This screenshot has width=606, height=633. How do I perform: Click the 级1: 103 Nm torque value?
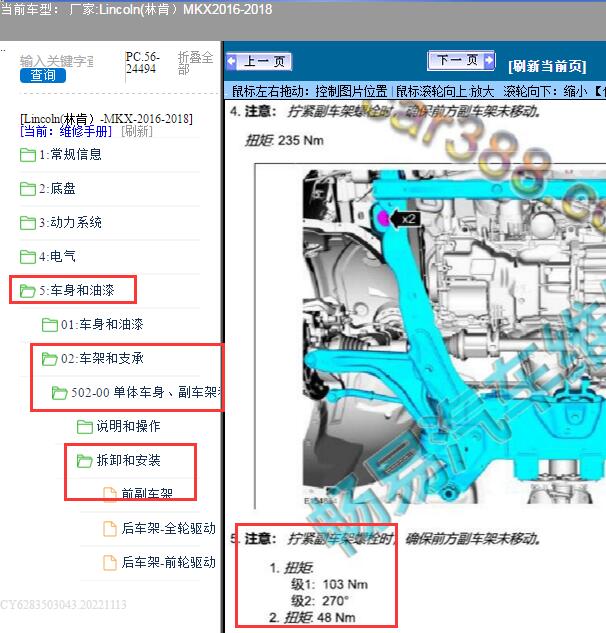(329, 585)
